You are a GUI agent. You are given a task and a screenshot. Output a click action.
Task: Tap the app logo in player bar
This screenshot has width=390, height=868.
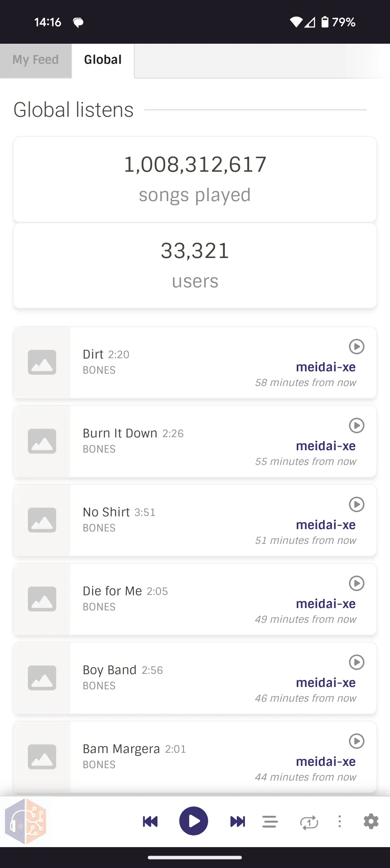click(x=26, y=821)
